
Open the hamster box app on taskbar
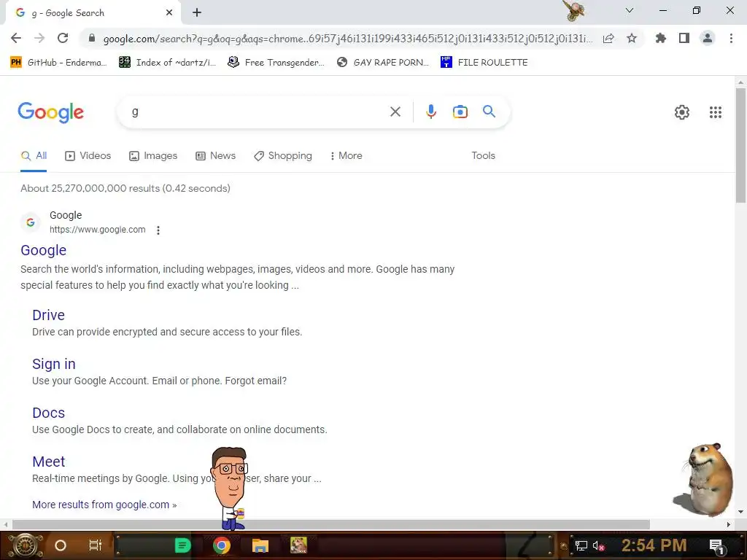[298, 545]
